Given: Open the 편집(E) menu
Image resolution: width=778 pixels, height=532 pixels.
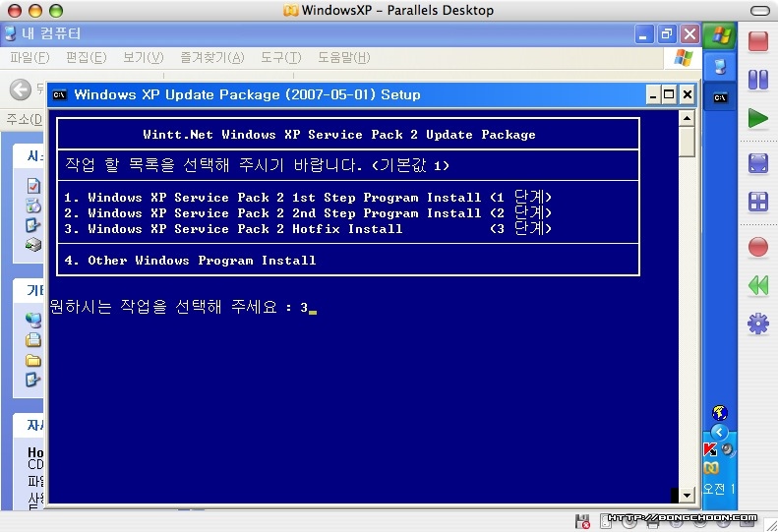Looking at the screenshot, I should tap(86, 58).
